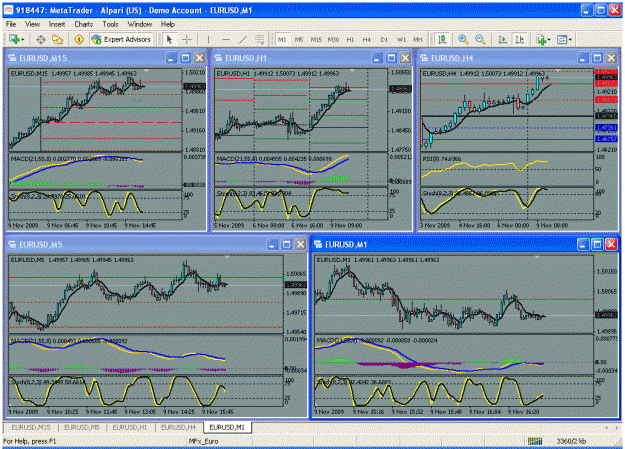625x449 pixels.
Task: Select the Vertical Line drawing tool
Action: tap(208, 39)
